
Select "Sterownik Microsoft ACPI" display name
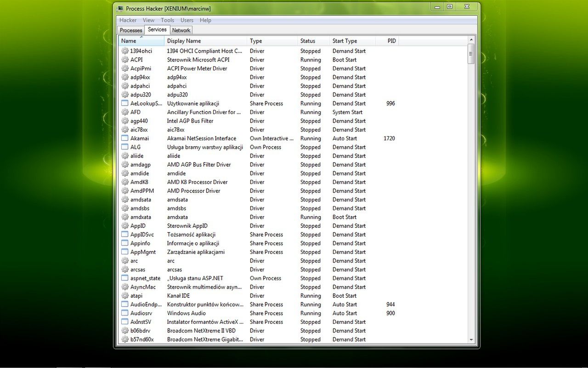tap(198, 60)
